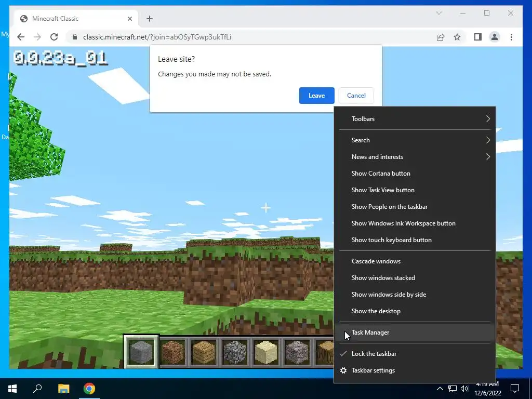Click the volume speaker tray icon
532x399 pixels.
pos(464,389)
